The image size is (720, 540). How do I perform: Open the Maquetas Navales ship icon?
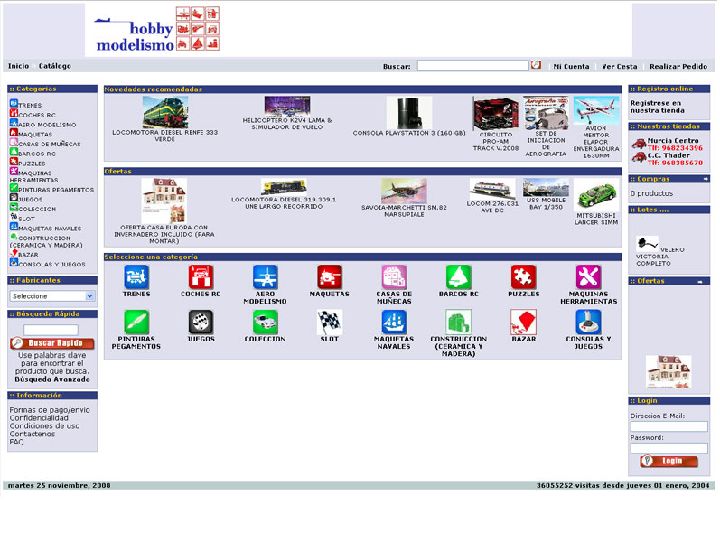point(394,322)
